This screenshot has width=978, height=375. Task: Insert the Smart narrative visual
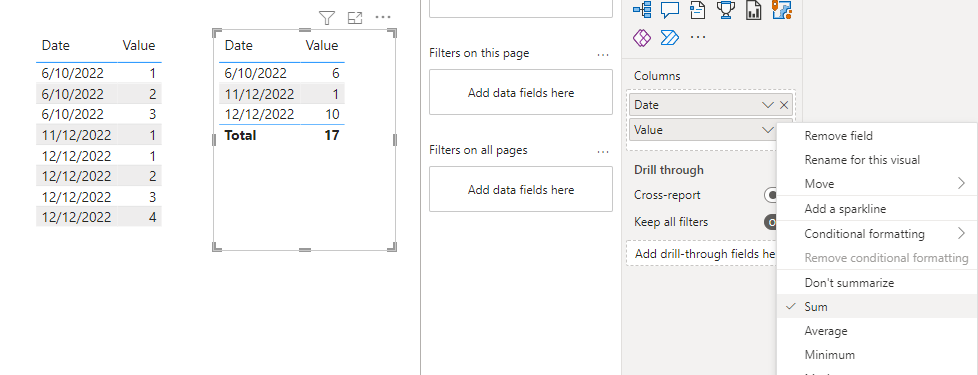click(697, 9)
